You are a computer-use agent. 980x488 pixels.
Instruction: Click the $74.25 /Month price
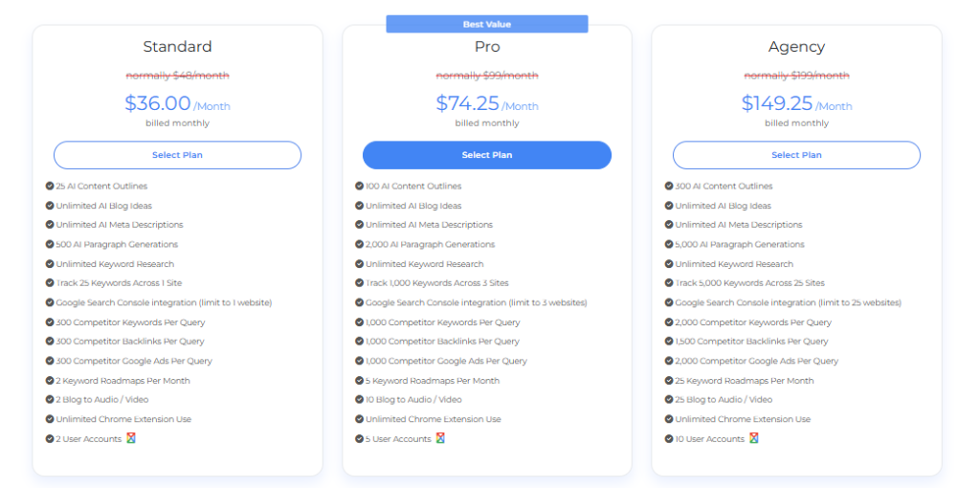point(487,103)
